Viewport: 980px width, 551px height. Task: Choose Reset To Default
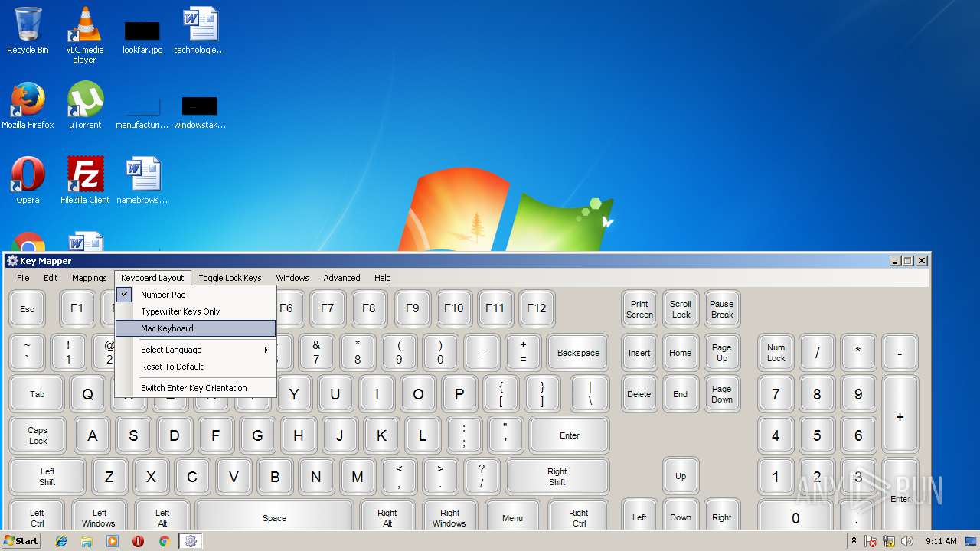(x=195, y=367)
